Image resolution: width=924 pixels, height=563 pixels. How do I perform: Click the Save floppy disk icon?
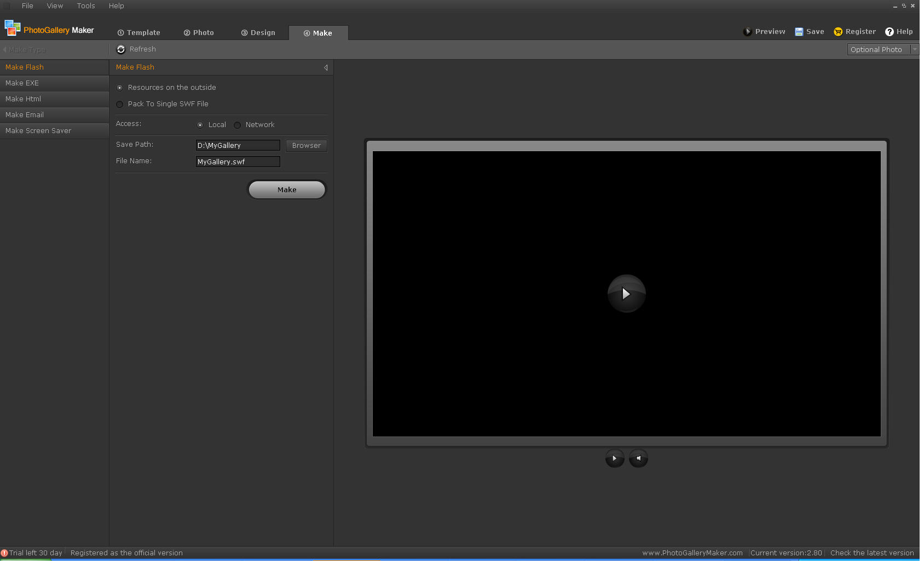pos(799,32)
